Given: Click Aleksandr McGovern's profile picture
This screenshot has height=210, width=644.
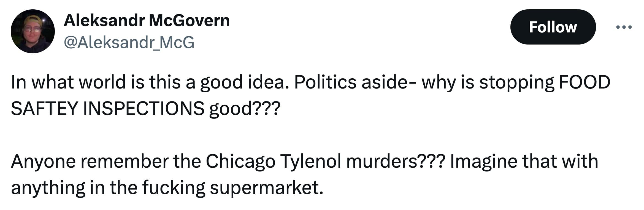Looking at the screenshot, I should point(33,31).
